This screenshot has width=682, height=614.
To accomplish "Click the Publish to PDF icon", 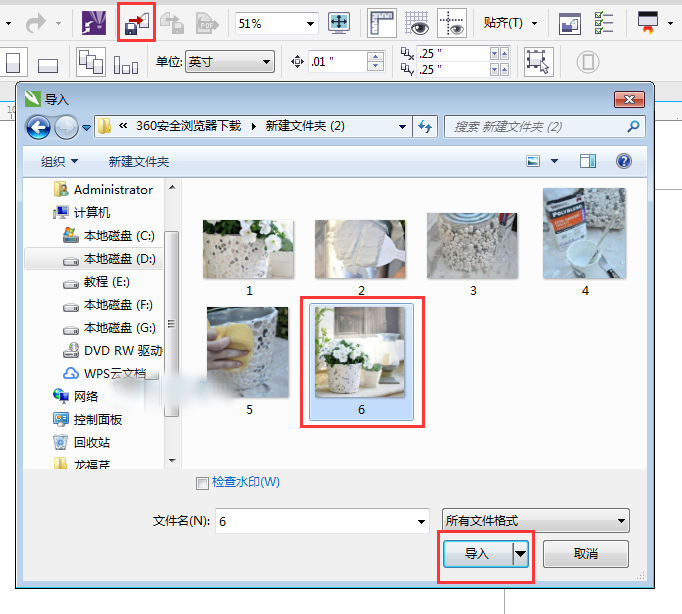I will [x=207, y=23].
